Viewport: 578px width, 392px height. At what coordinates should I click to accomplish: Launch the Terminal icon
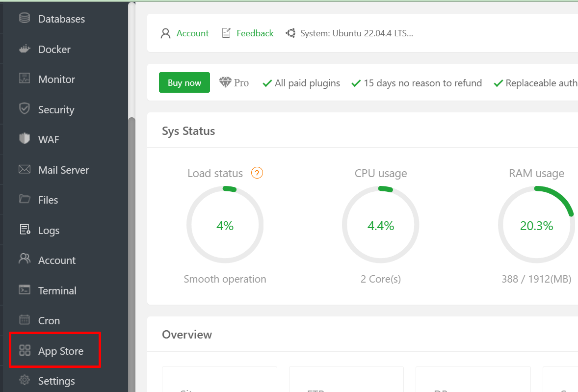(24, 290)
